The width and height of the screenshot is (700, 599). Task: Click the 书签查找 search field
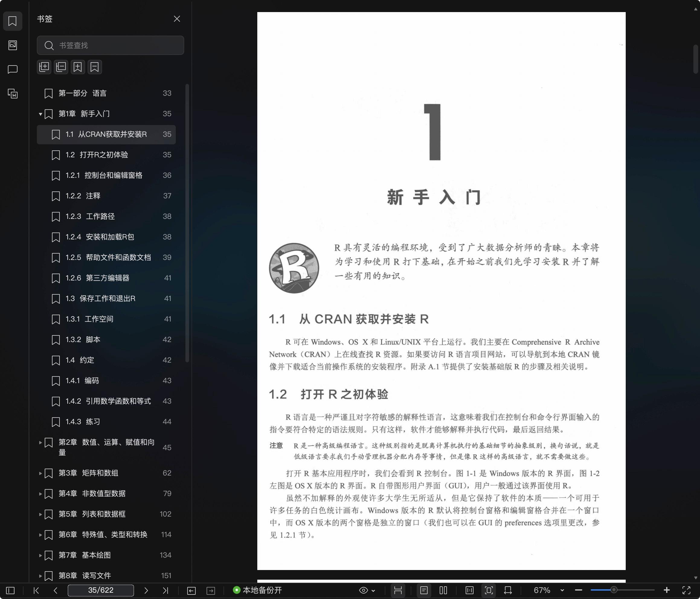pyautogui.click(x=111, y=45)
